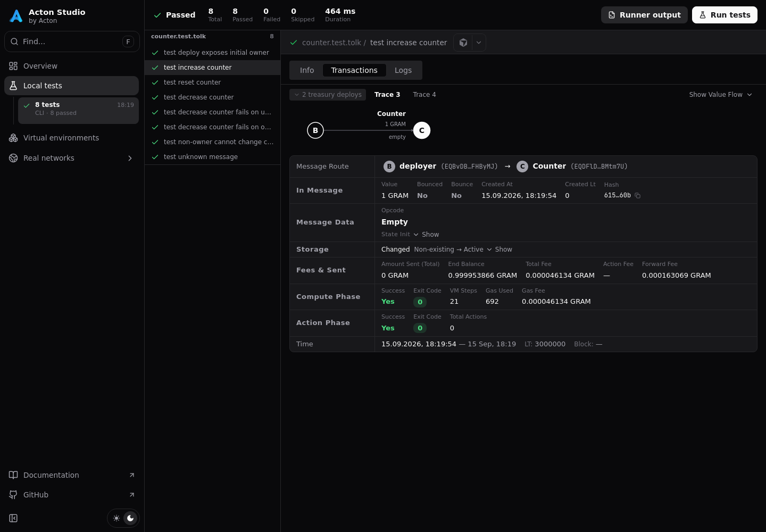The image size is (766, 532).
Task: Select test deploy exposes initial owner
Action: click(x=213, y=53)
